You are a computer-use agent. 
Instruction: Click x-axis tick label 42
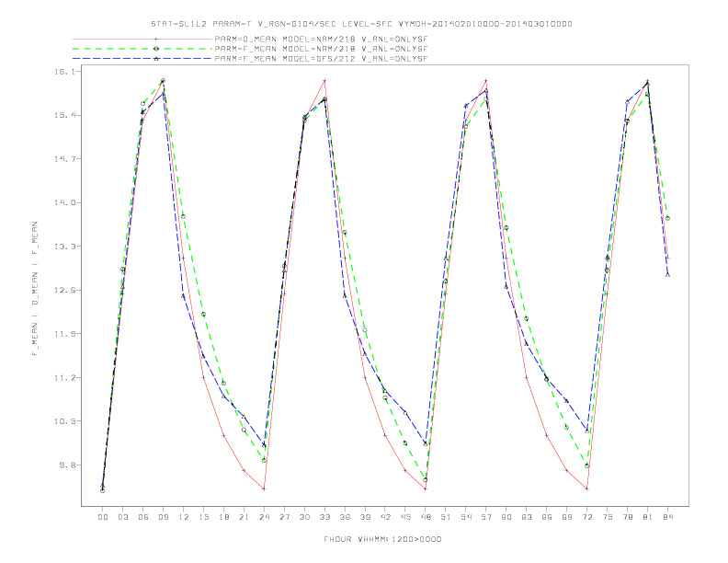(x=385, y=517)
